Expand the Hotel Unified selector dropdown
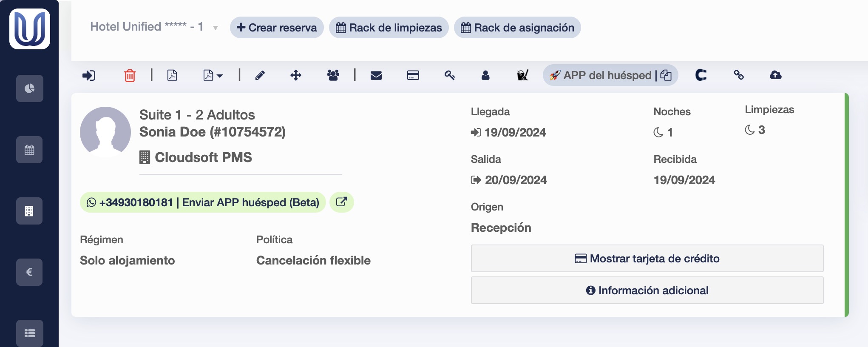This screenshot has height=347, width=868. coord(154,27)
